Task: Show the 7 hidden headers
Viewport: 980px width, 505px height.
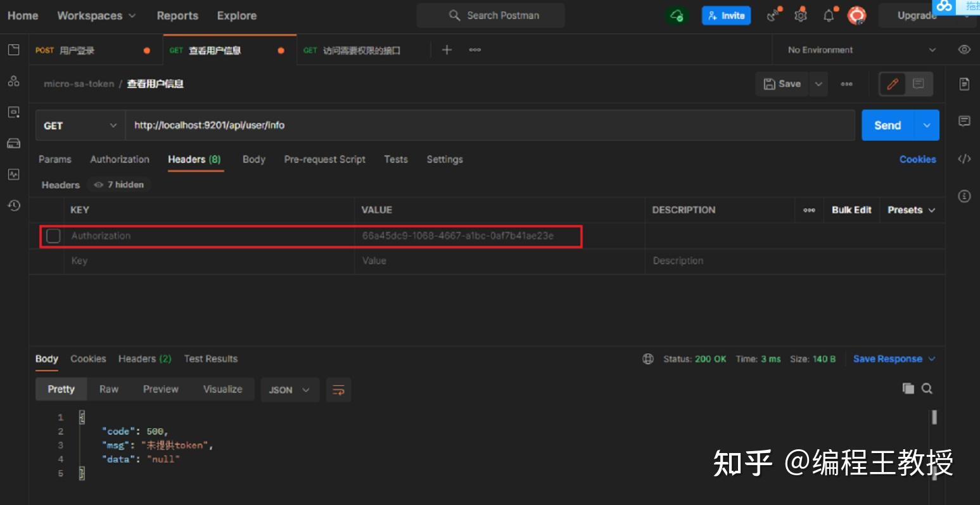Action: 119,184
